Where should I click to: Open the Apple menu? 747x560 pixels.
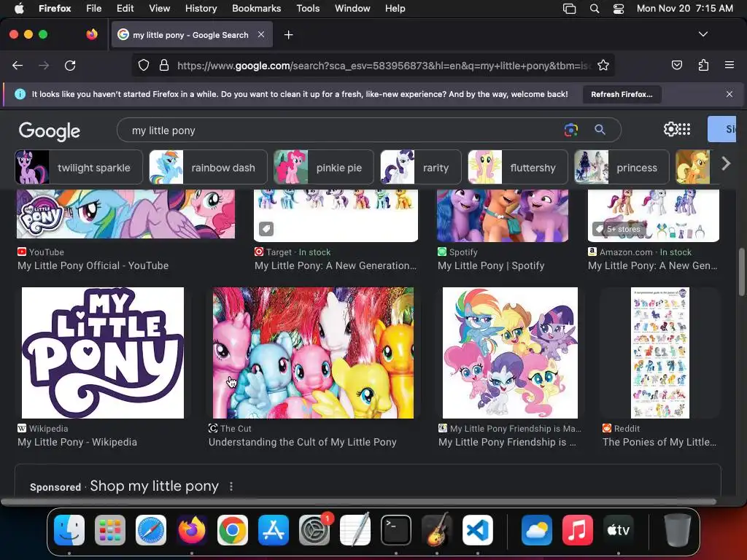pos(19,8)
